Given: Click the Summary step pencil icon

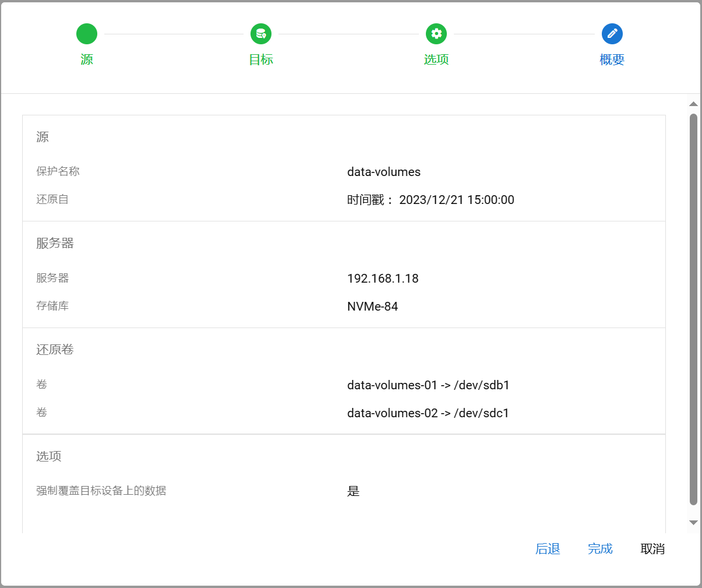Looking at the screenshot, I should (612, 34).
